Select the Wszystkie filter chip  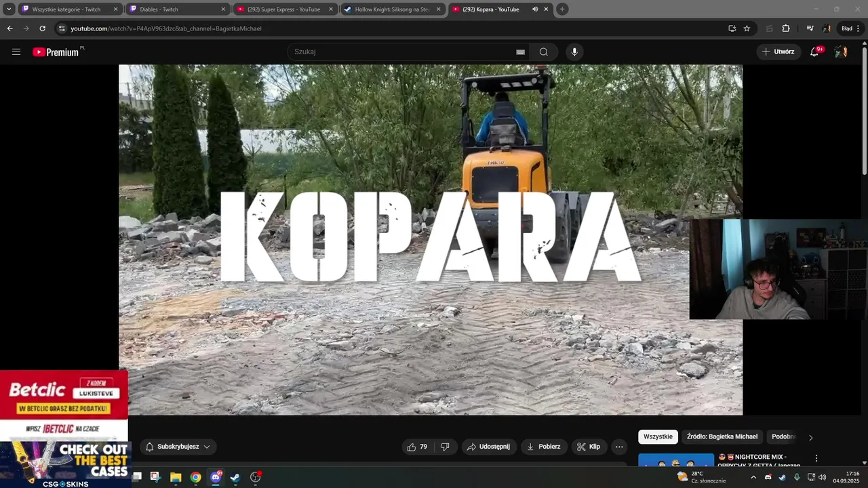click(658, 436)
